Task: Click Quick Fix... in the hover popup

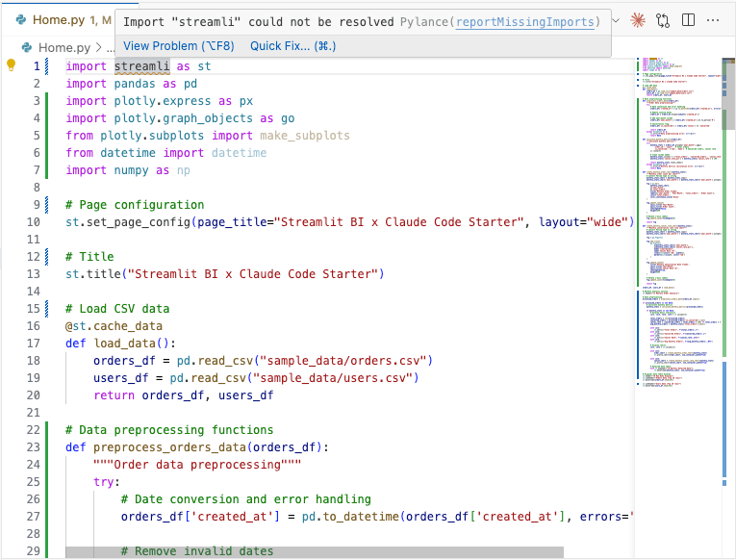Action: [x=292, y=46]
